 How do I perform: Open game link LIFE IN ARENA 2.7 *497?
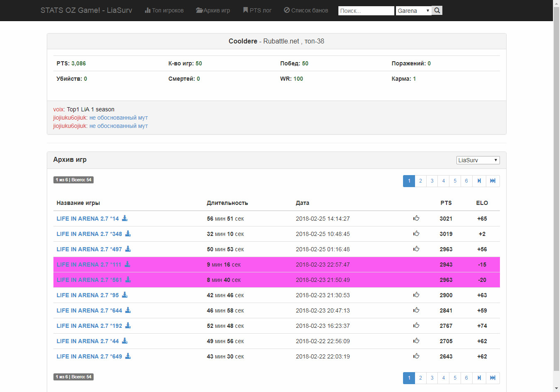[89, 249]
